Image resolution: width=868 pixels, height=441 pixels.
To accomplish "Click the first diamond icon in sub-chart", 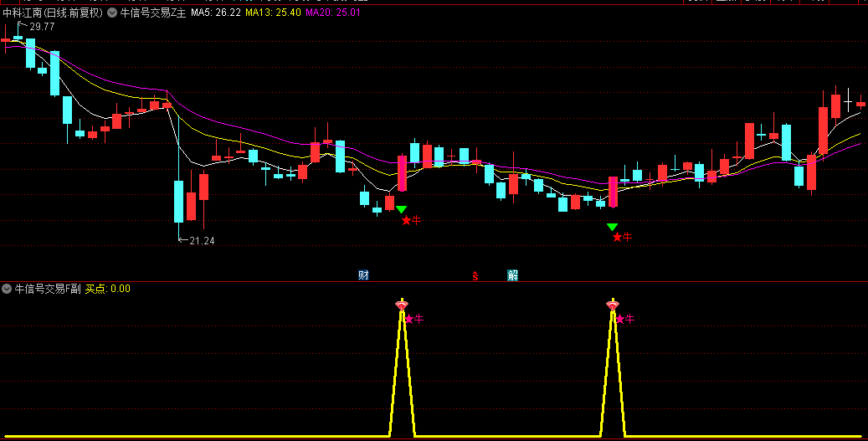I will point(402,306).
